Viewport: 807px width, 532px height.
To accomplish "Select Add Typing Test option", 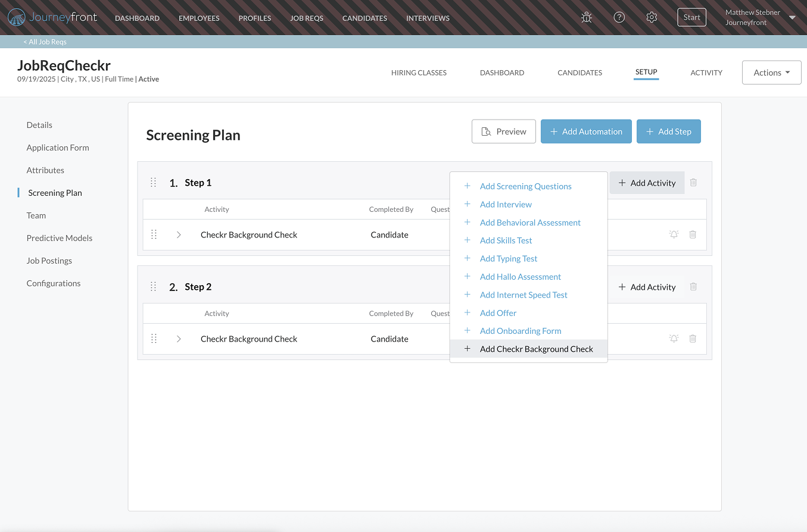I will (528, 258).
